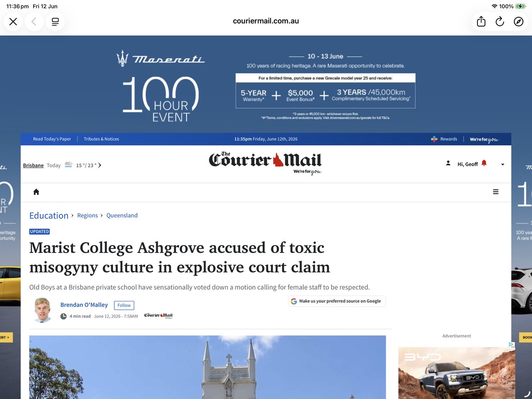Click the 10 - 13 June date text
The image size is (532, 399).
point(325,56)
